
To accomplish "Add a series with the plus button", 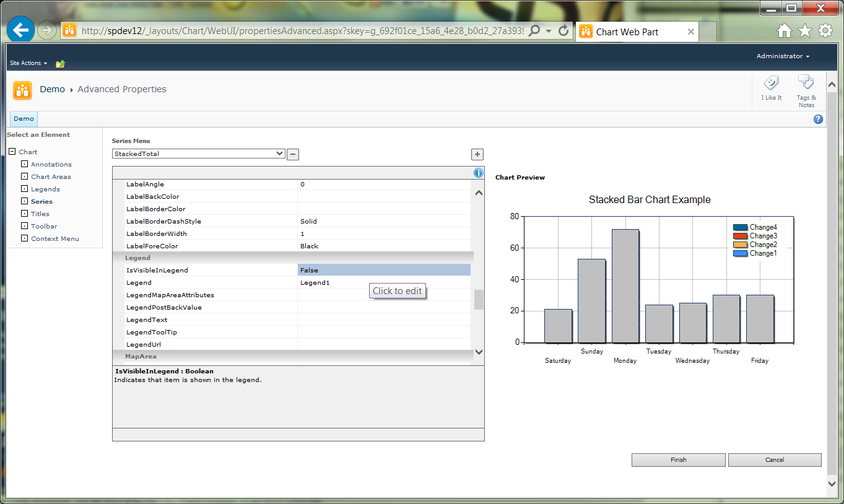I will [x=477, y=154].
